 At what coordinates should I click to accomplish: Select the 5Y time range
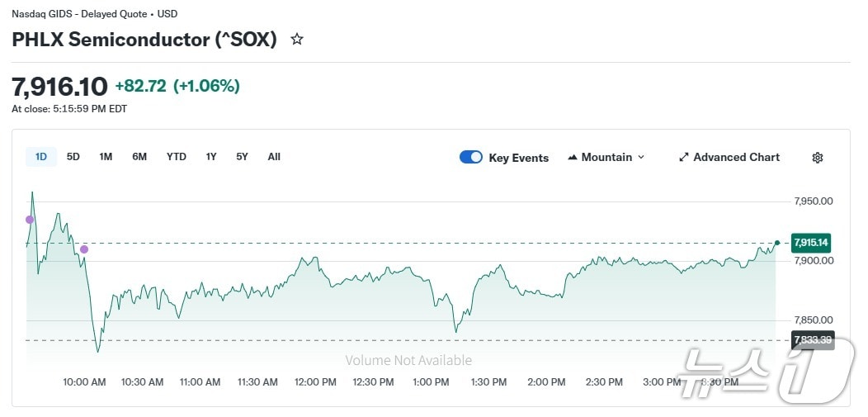(242, 157)
